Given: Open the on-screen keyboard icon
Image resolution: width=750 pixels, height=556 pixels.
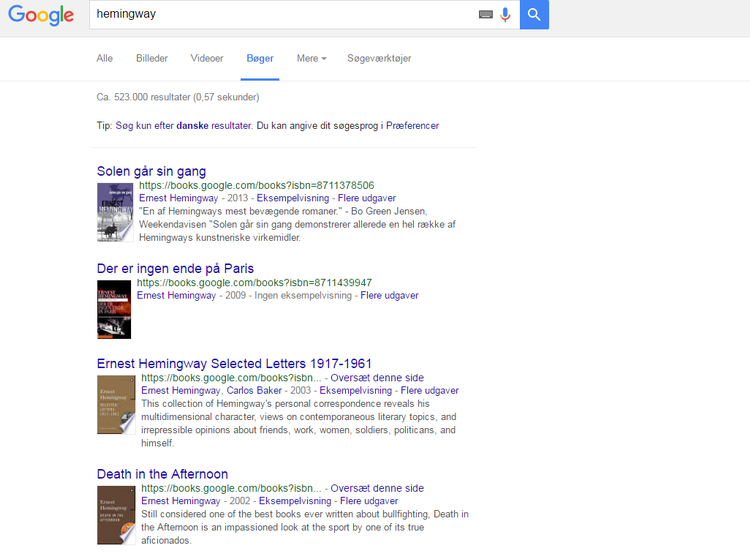Looking at the screenshot, I should (x=485, y=15).
